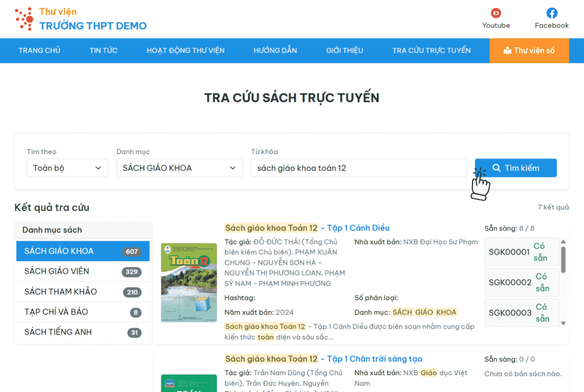Click the Từ khóa search input field
The width and height of the screenshot is (584, 392).
point(359,168)
